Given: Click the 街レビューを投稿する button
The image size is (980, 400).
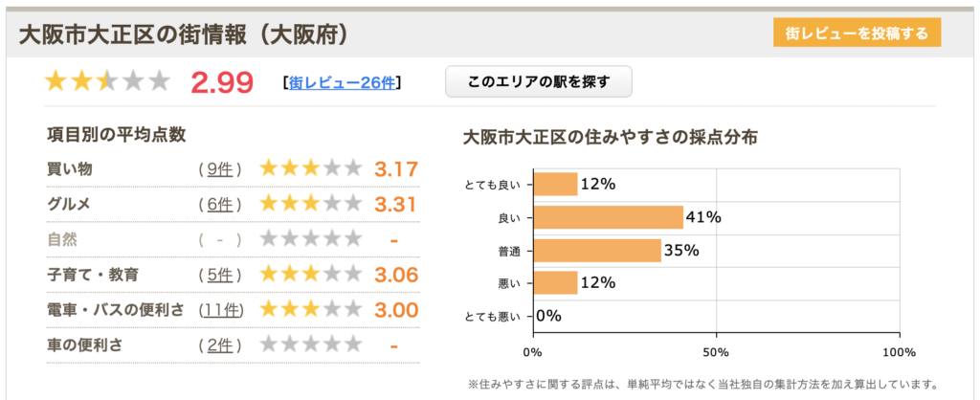Looking at the screenshot, I should click(857, 33).
